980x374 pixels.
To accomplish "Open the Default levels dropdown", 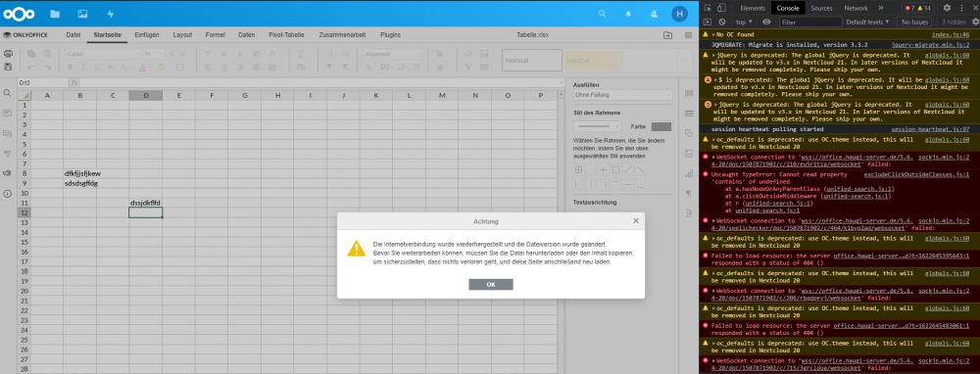I will point(868,22).
